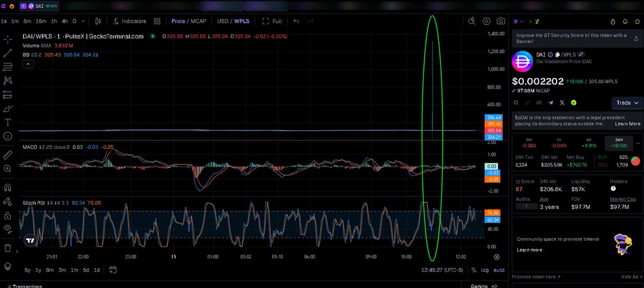The height and width of the screenshot is (288, 644).
Task: Select the 5m timeframe
Action: pos(27,21)
